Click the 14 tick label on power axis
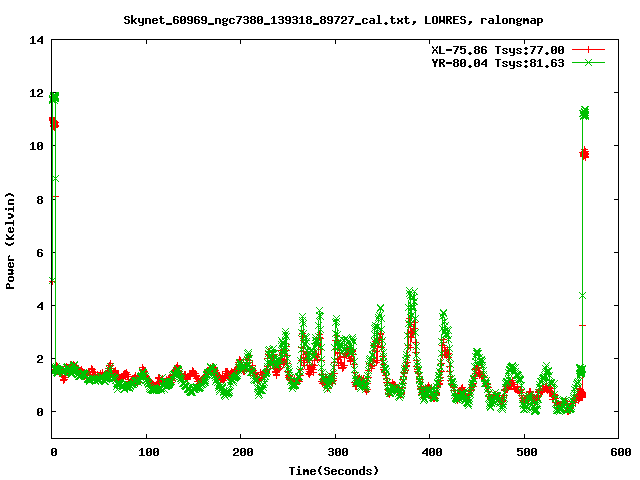The image size is (640, 480). 37,41
